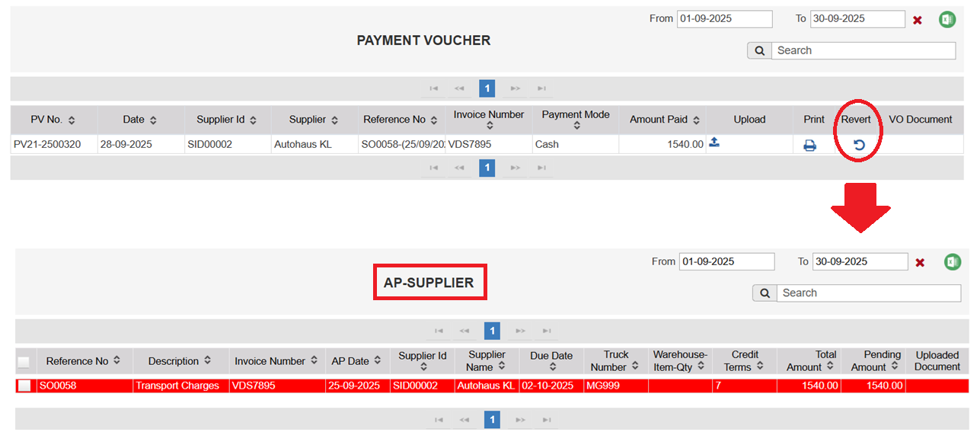Sort Payment Voucher by PV No.
Image resolution: width=980 pixels, height=432 pixels.
coord(72,120)
